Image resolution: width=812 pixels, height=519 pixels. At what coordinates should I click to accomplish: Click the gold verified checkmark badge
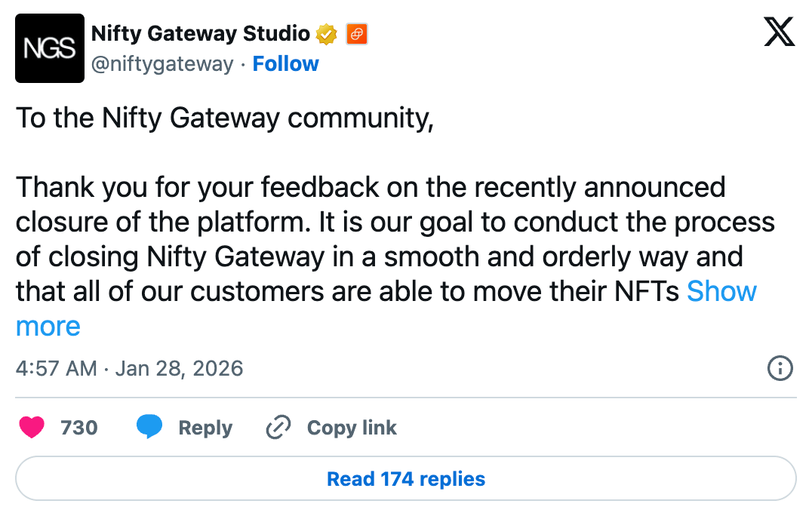[x=326, y=34]
